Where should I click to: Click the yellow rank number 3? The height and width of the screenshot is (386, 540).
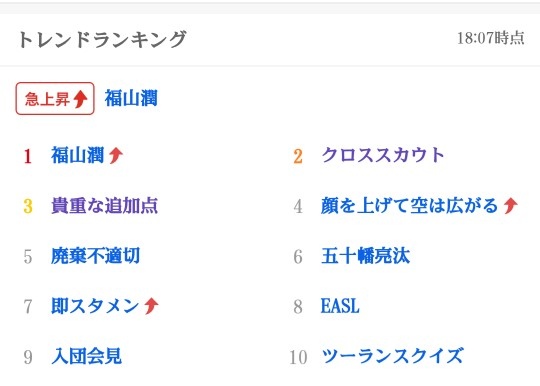(28, 207)
